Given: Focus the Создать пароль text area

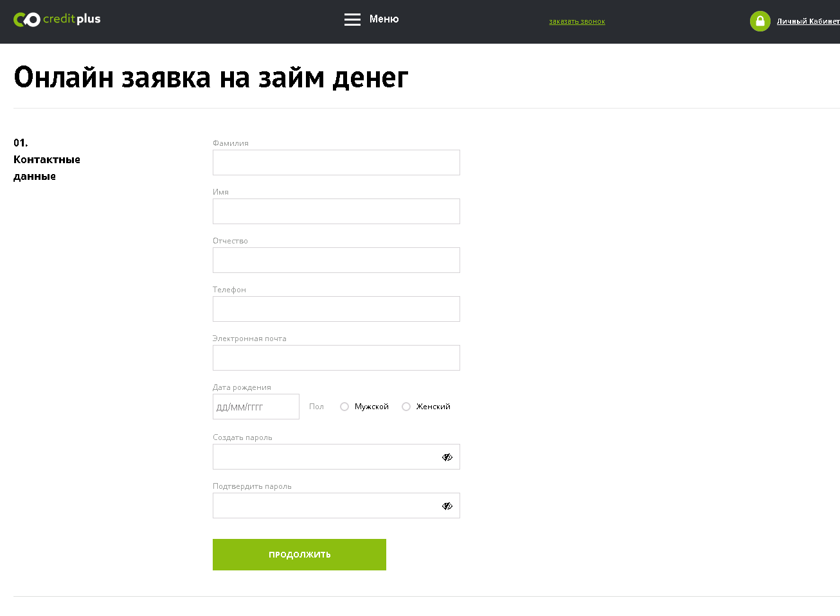Looking at the screenshot, I should point(325,457).
